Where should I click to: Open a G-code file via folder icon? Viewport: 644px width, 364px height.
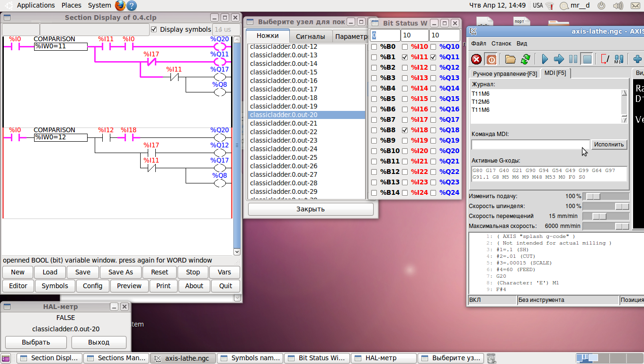510,59
